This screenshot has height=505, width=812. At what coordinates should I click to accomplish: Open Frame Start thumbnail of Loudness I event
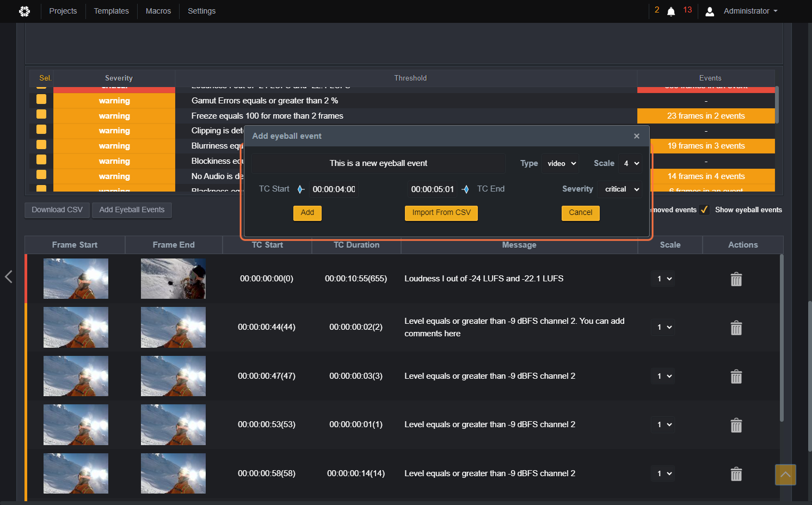[x=76, y=279]
